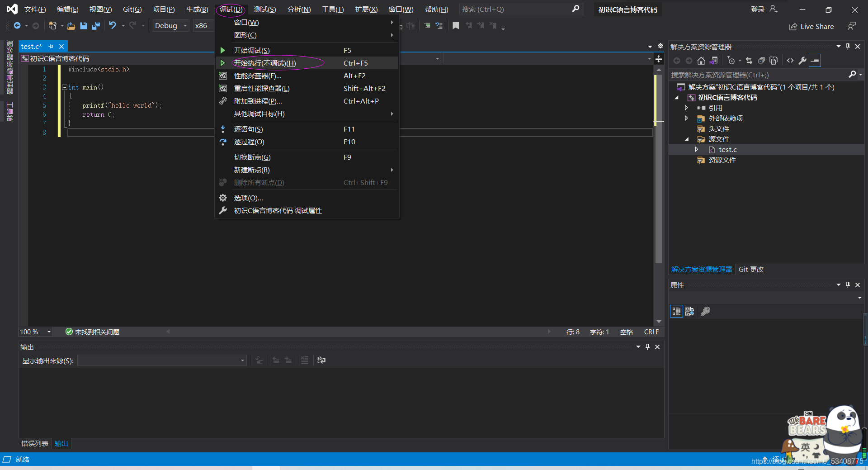Click split editor window button
868x470 pixels.
[x=659, y=59]
